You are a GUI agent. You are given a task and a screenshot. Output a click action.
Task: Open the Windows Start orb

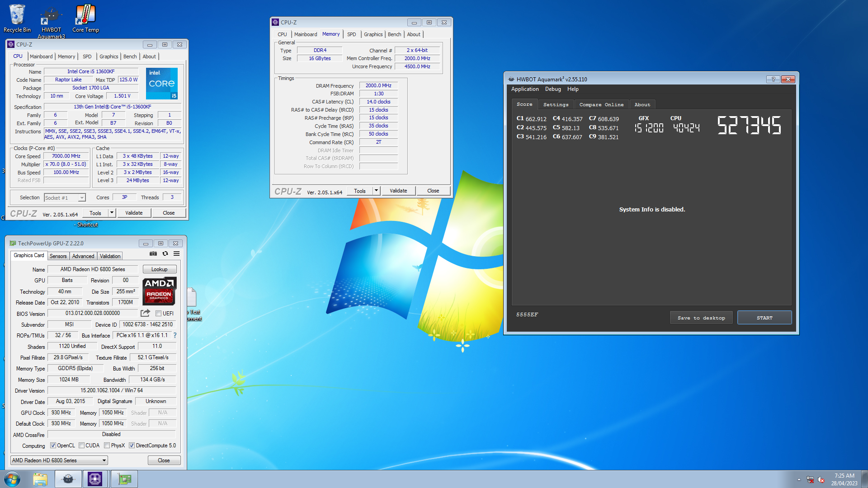[12, 479]
